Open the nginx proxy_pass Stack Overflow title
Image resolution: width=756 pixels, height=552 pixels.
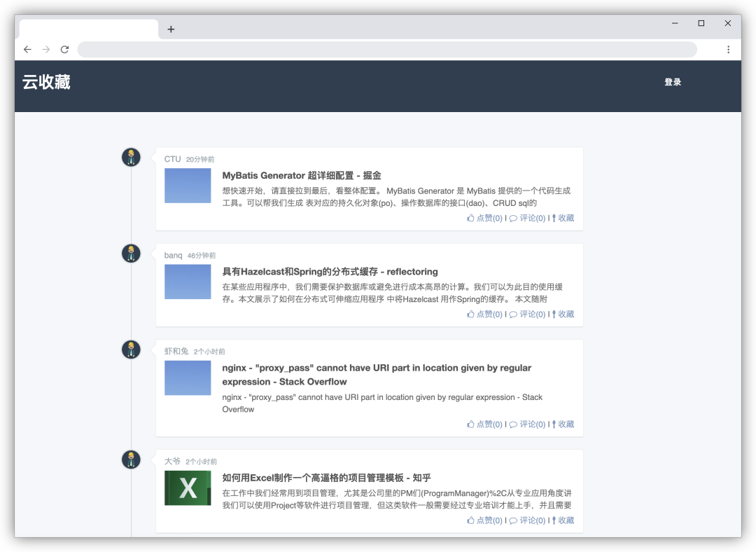pos(377,375)
